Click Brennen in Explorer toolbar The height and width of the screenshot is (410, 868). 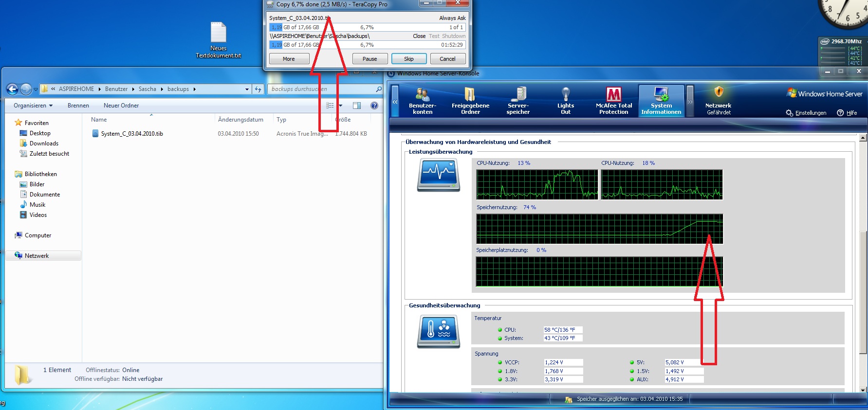(x=78, y=106)
